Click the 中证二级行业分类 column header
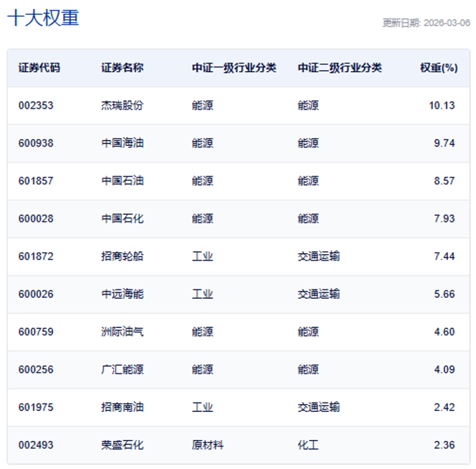 340,68
